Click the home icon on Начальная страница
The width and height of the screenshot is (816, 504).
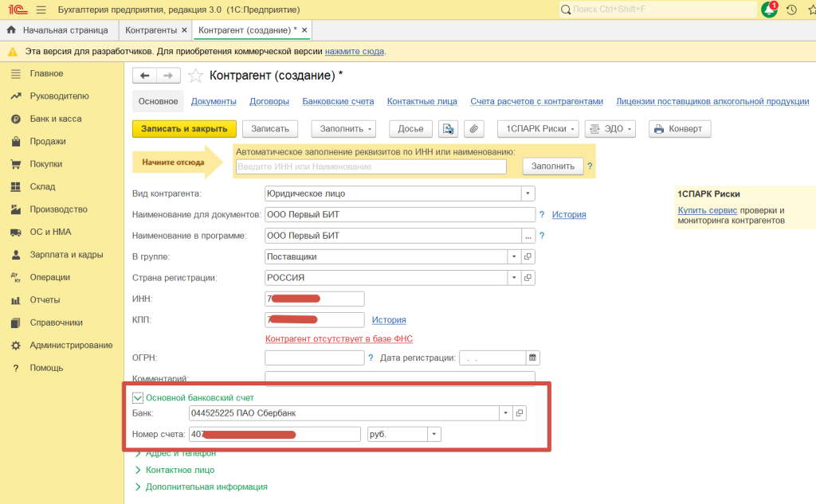pyautogui.click(x=11, y=30)
